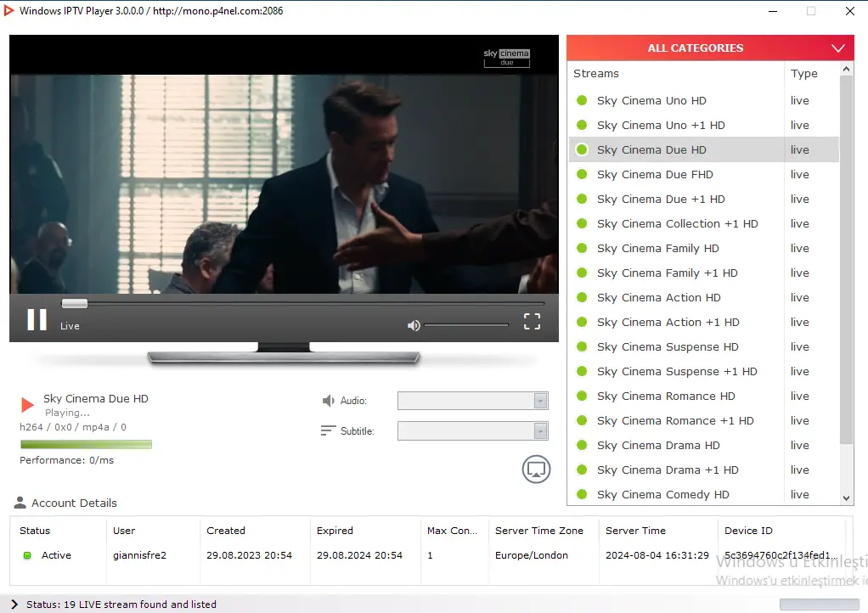Click the IPTV Player app logo
Image resolution: width=868 pixels, height=613 pixels.
(x=8, y=10)
